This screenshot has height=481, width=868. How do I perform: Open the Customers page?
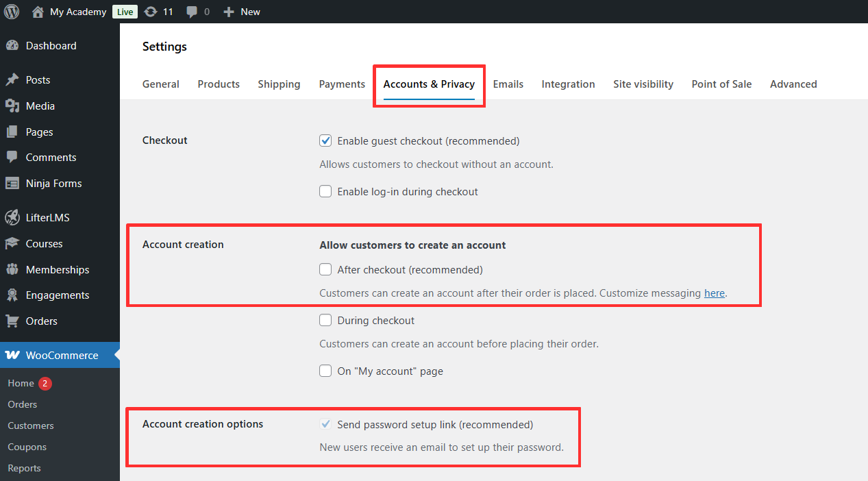pyautogui.click(x=30, y=425)
